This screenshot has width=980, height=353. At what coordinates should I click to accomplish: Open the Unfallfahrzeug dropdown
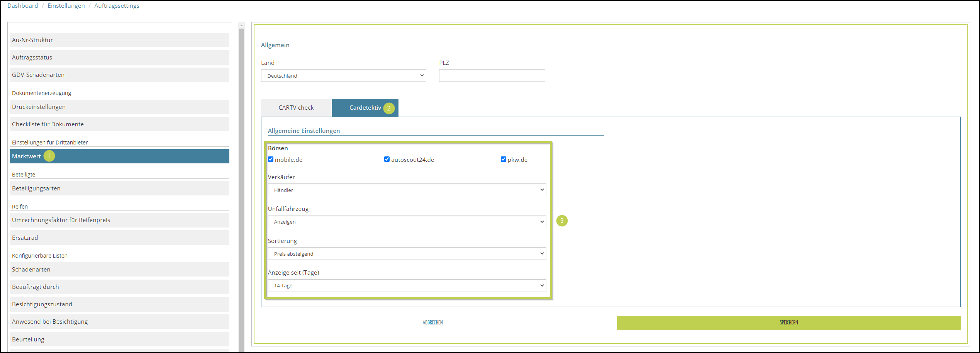(x=407, y=222)
